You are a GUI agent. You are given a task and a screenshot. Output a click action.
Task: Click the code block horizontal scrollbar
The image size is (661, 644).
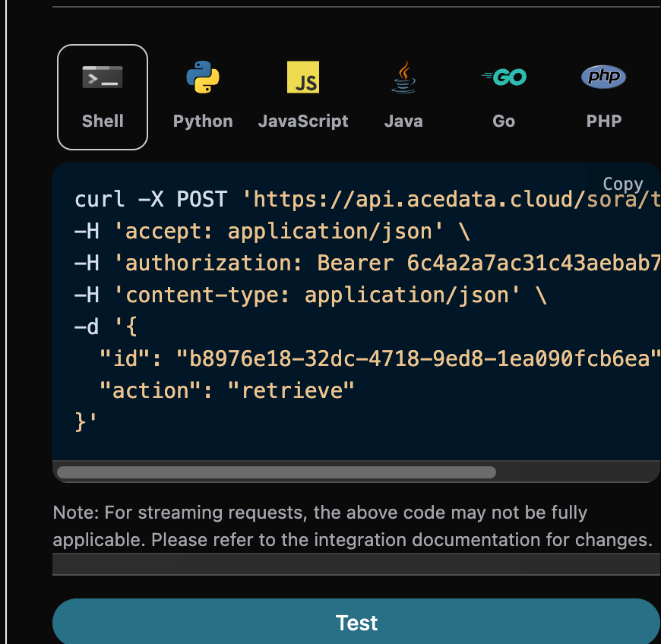(277, 472)
